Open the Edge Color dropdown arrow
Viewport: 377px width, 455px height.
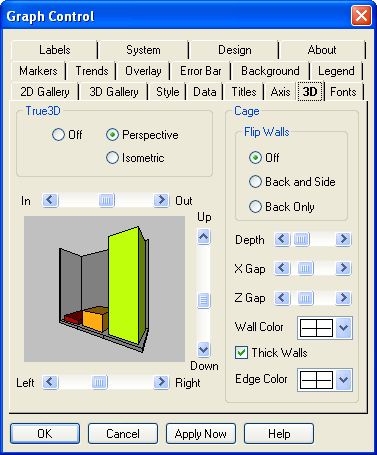[x=343, y=380]
